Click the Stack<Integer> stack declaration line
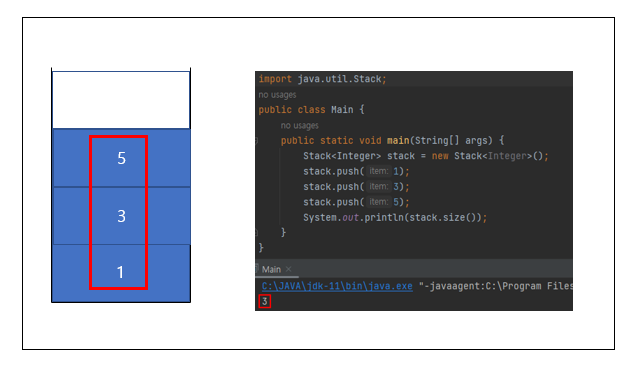The image size is (630, 369). tap(426, 156)
